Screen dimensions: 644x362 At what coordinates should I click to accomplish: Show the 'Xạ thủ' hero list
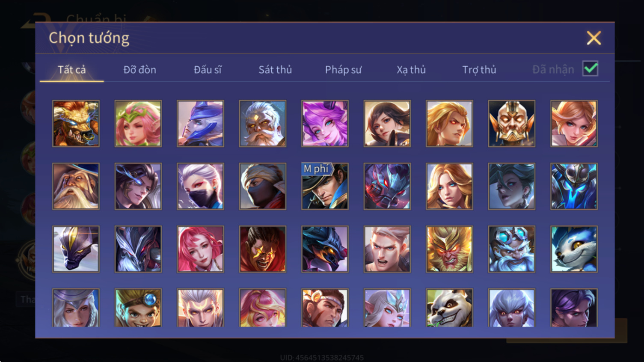click(x=411, y=70)
